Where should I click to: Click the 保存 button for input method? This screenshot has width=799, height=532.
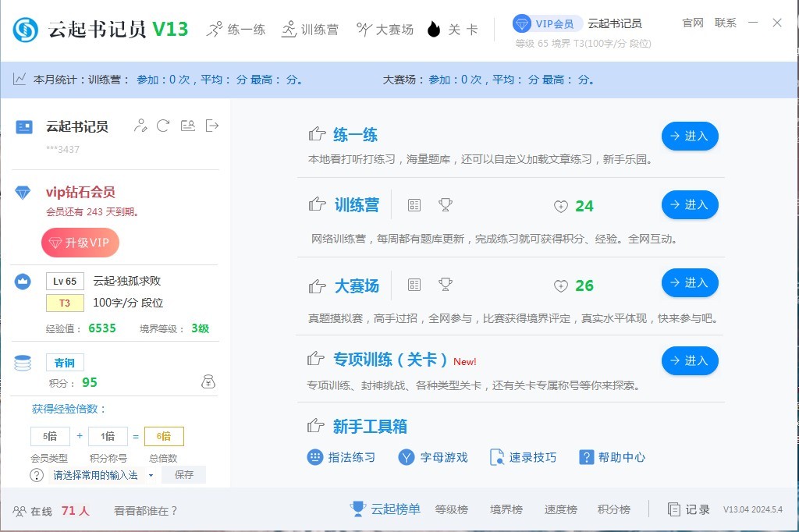(184, 475)
